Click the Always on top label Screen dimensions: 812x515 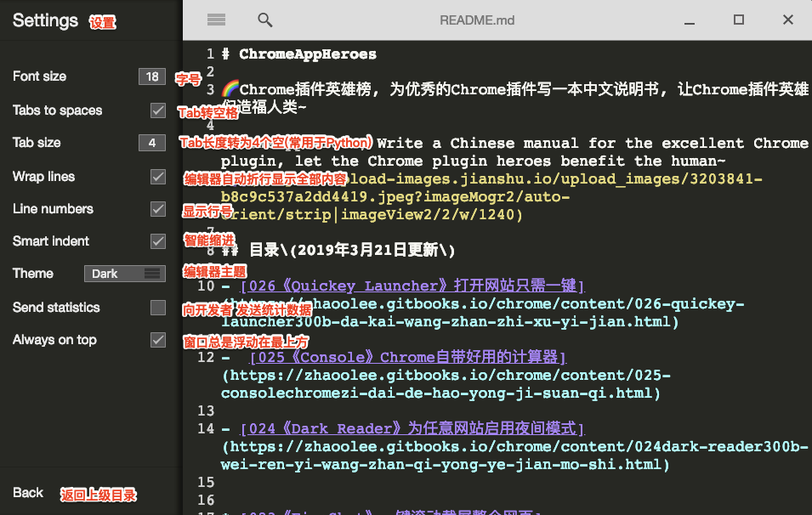[x=54, y=340]
